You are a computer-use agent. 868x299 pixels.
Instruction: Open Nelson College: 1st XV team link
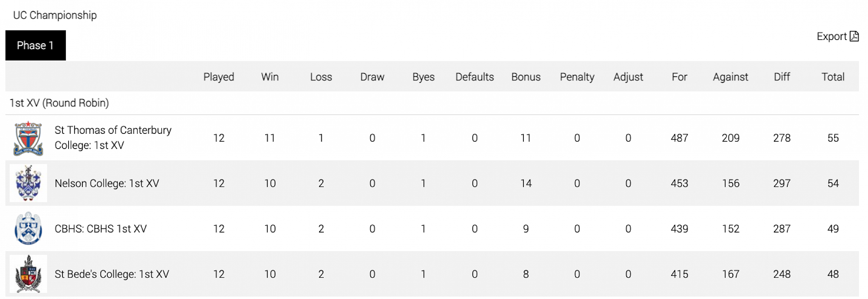click(x=107, y=183)
